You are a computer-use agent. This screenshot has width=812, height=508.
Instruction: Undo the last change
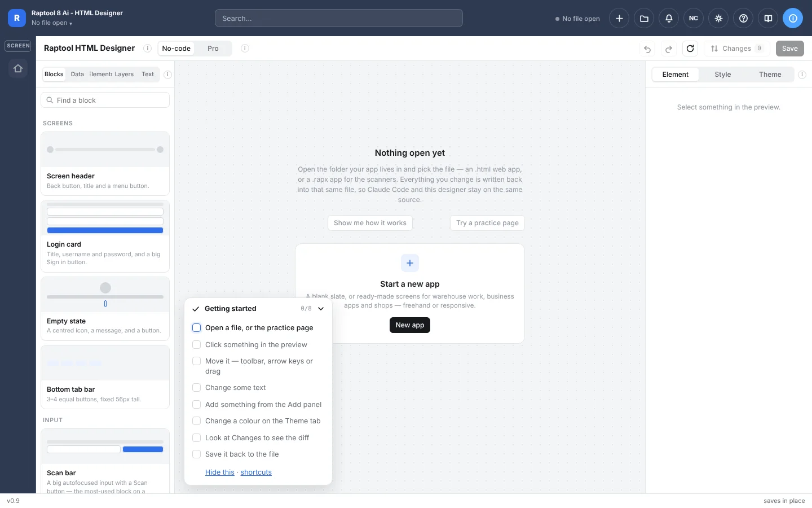point(647,49)
